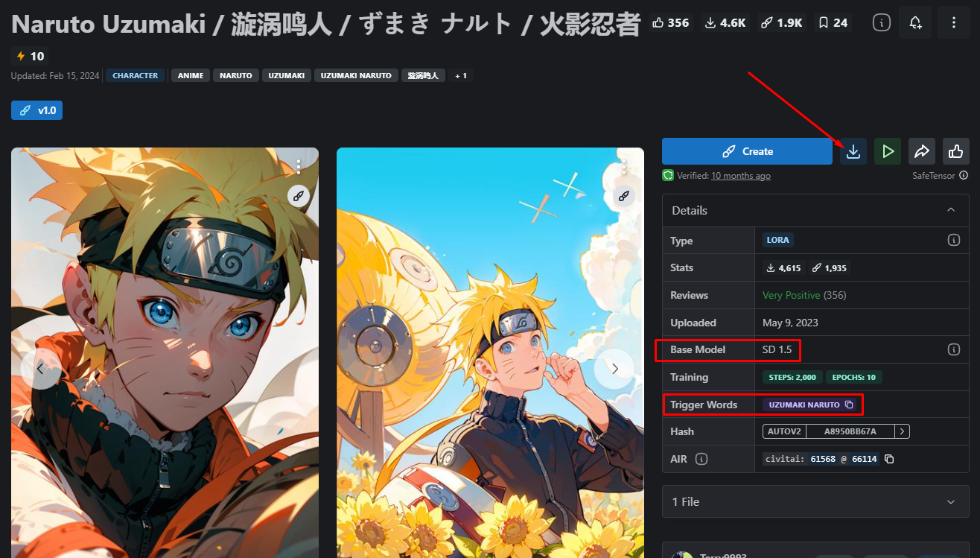Expand the 1 File section

tap(951, 502)
